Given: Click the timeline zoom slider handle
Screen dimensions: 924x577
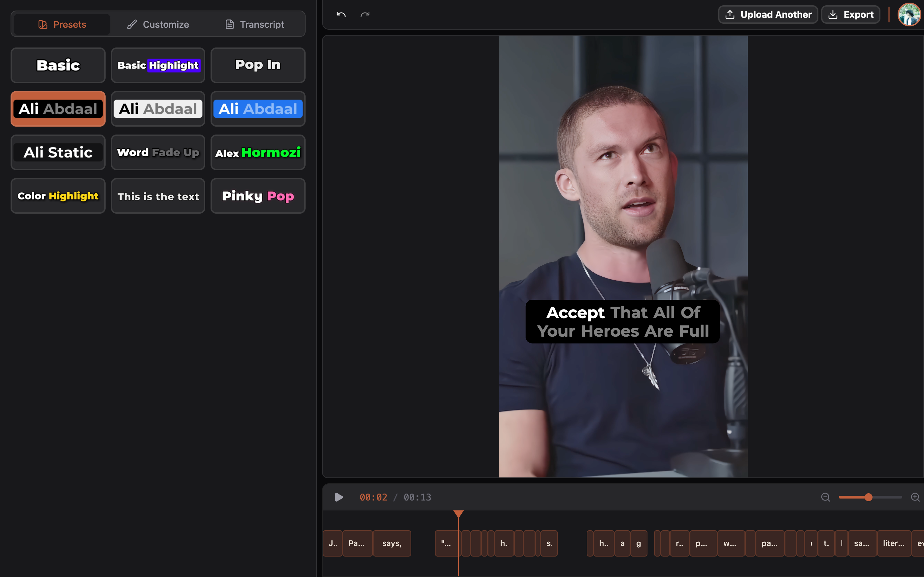Looking at the screenshot, I should point(869,497).
